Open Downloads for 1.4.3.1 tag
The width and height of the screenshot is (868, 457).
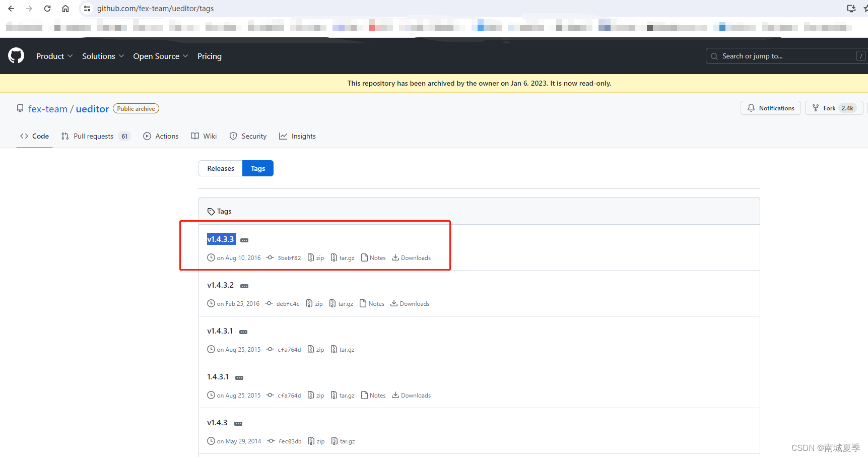pyautogui.click(x=412, y=396)
